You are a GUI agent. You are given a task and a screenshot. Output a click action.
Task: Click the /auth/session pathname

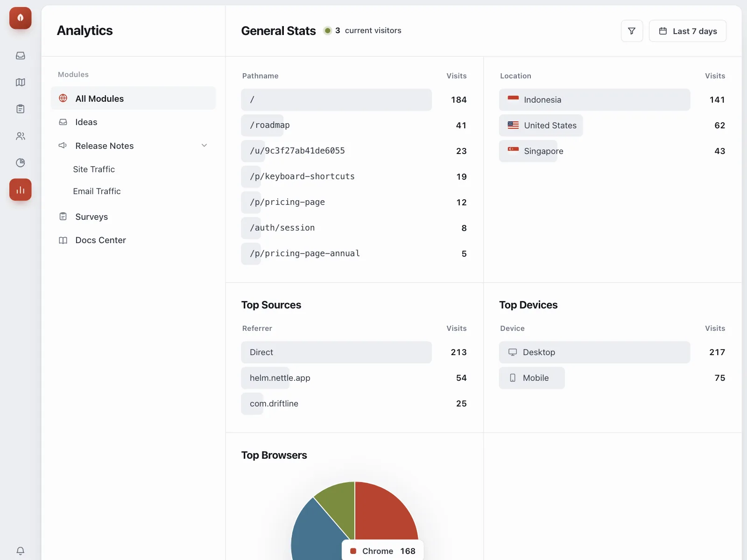click(x=282, y=228)
